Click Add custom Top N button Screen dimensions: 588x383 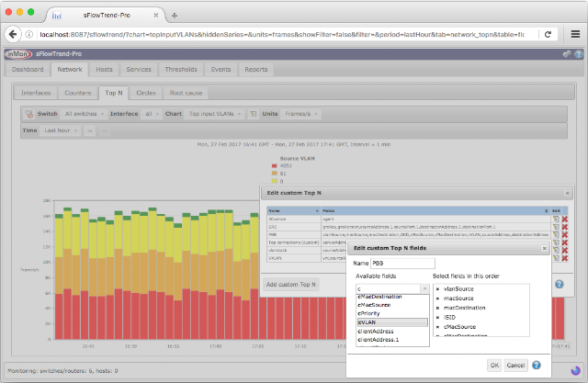(x=290, y=285)
